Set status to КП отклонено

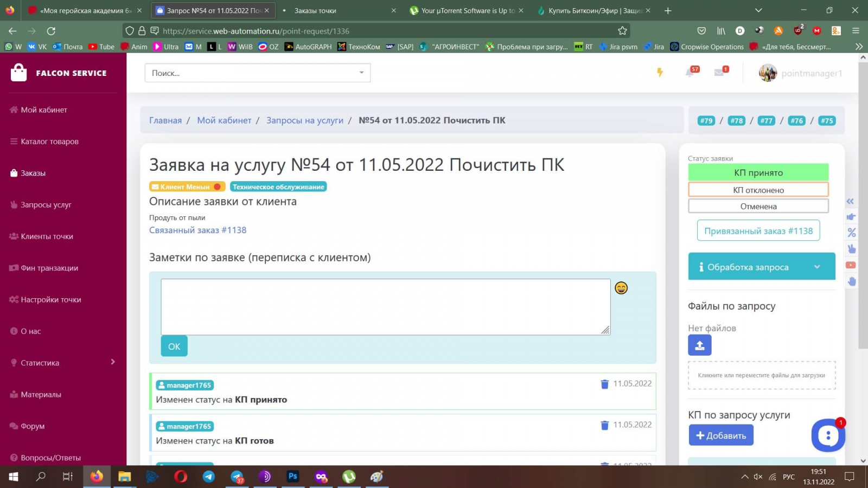(758, 190)
